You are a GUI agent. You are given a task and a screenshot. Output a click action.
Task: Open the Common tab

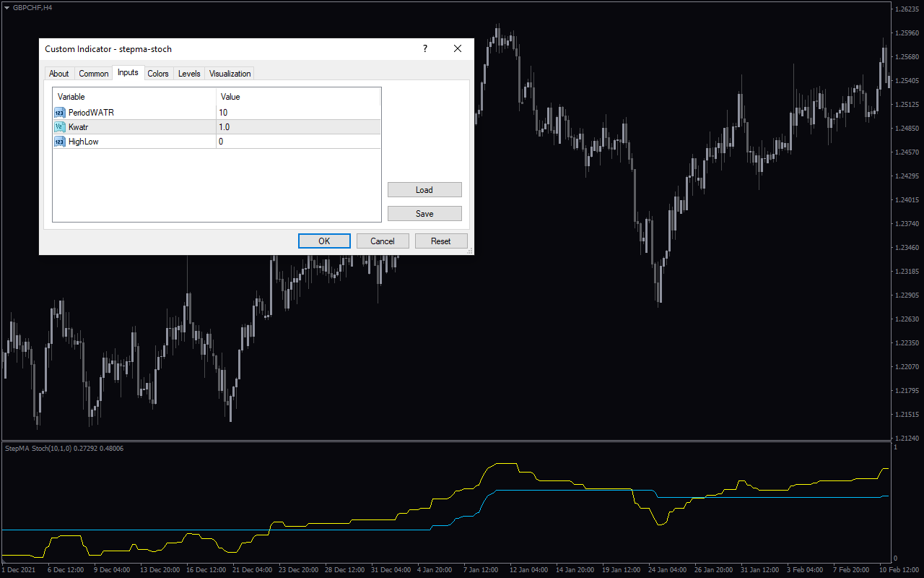tap(94, 74)
